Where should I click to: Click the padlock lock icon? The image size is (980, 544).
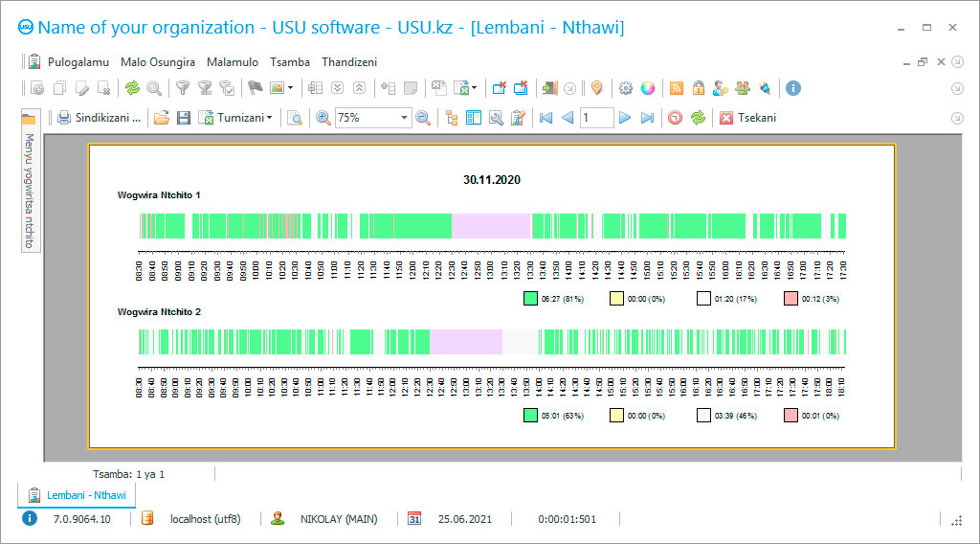pyautogui.click(x=699, y=88)
